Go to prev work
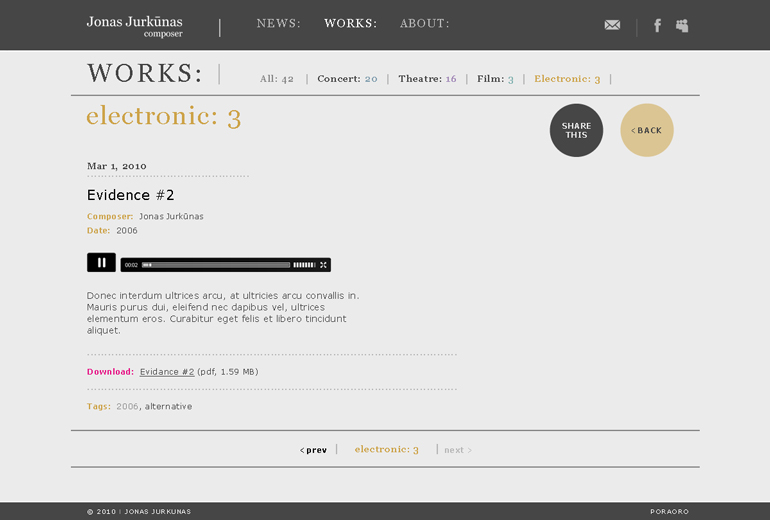This screenshot has width=770, height=520. click(313, 450)
